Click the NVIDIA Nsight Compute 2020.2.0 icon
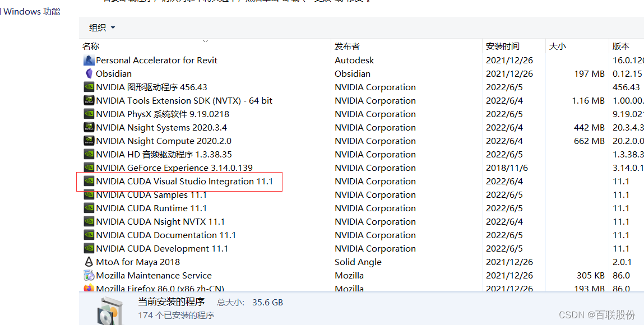This screenshot has width=644, height=325. pos(89,141)
